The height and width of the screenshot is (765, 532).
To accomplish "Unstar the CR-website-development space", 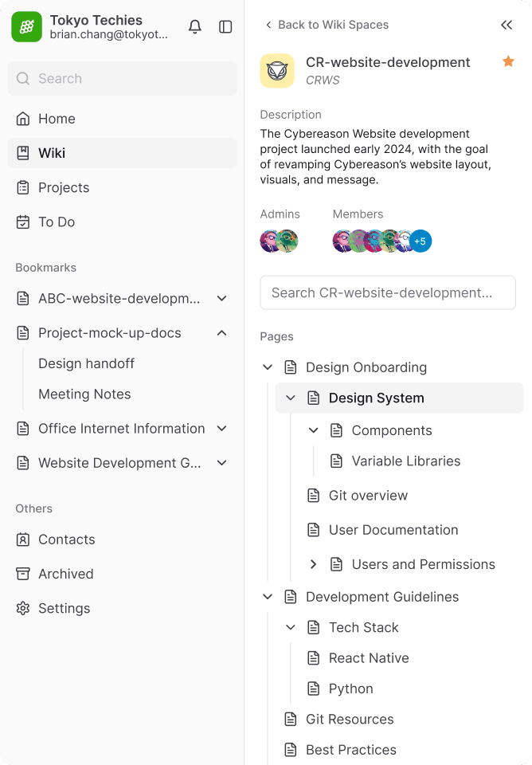I will pyautogui.click(x=508, y=61).
